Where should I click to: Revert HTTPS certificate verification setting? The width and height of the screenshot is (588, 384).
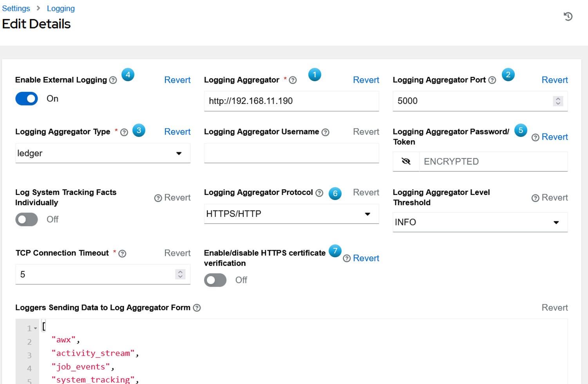[366, 258]
